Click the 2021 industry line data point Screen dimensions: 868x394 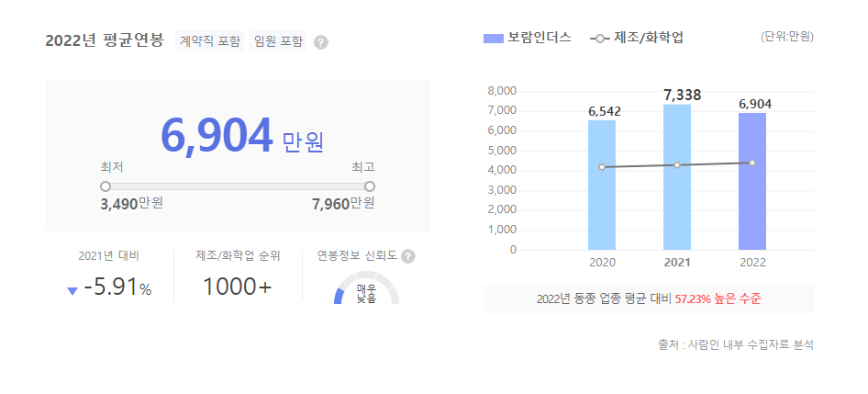click(677, 165)
